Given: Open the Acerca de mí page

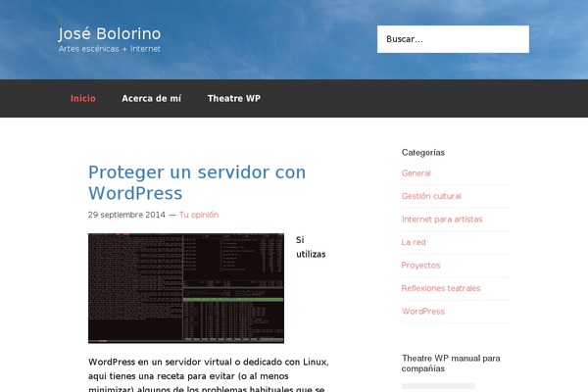Looking at the screenshot, I should (x=152, y=98).
